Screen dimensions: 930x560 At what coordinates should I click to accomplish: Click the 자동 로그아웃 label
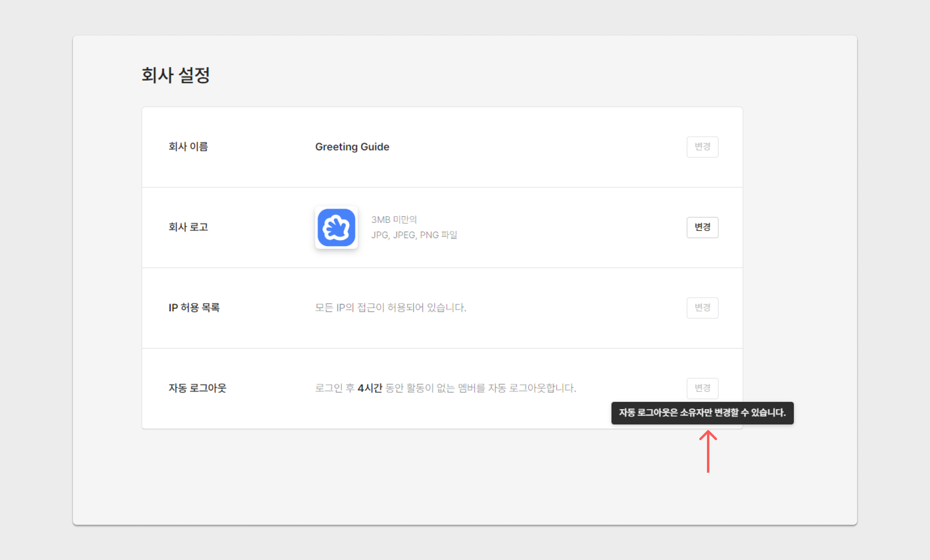pos(197,388)
